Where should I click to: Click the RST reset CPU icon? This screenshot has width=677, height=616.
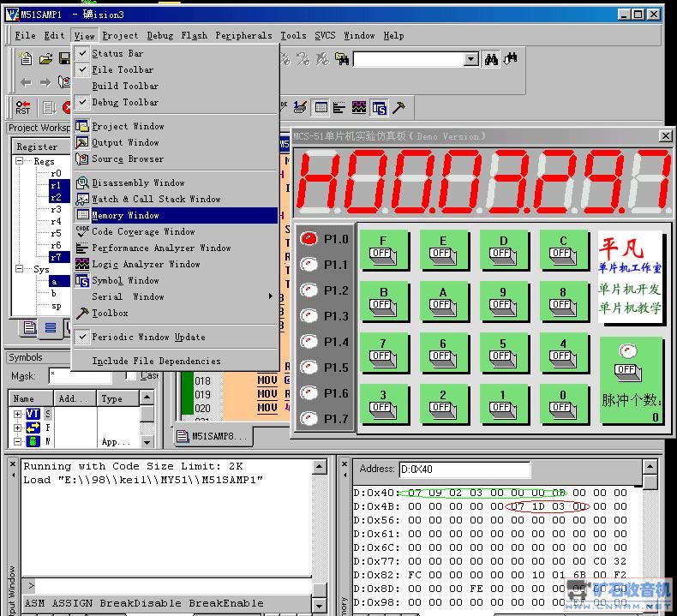(x=23, y=107)
